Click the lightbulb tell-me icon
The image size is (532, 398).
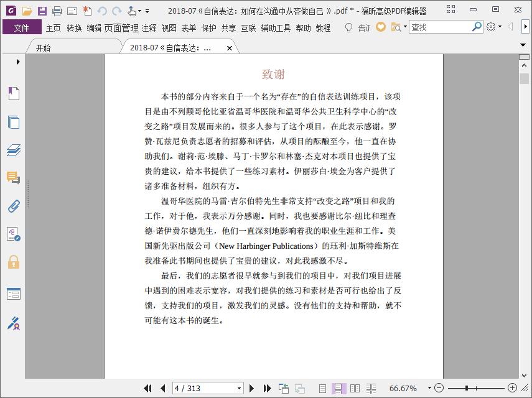[x=348, y=27]
